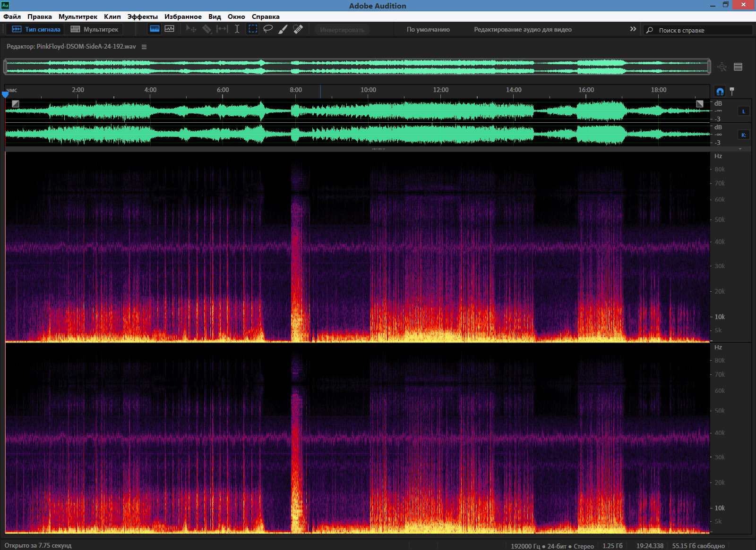Click the blue playhead marker at timeline start
Image resolution: width=756 pixels, height=550 pixels.
[x=5, y=94]
